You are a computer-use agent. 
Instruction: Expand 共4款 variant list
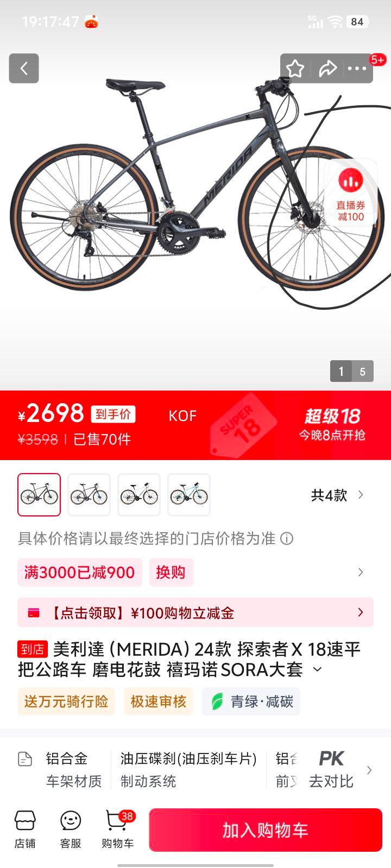click(x=337, y=495)
